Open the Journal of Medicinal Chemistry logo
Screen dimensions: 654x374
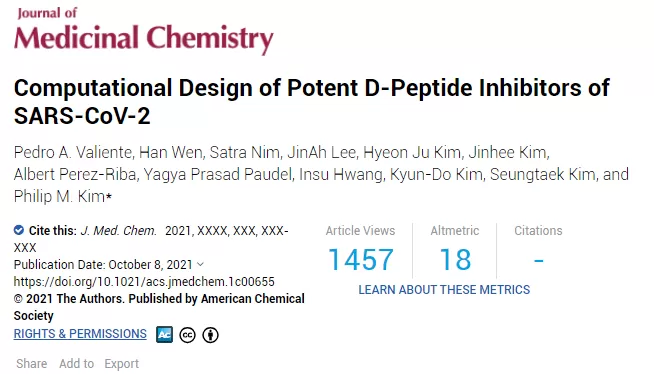[x=143, y=31]
